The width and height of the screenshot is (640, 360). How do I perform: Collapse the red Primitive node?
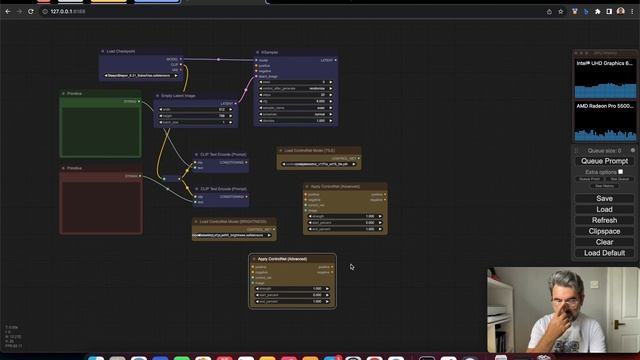pyautogui.click(x=63, y=168)
